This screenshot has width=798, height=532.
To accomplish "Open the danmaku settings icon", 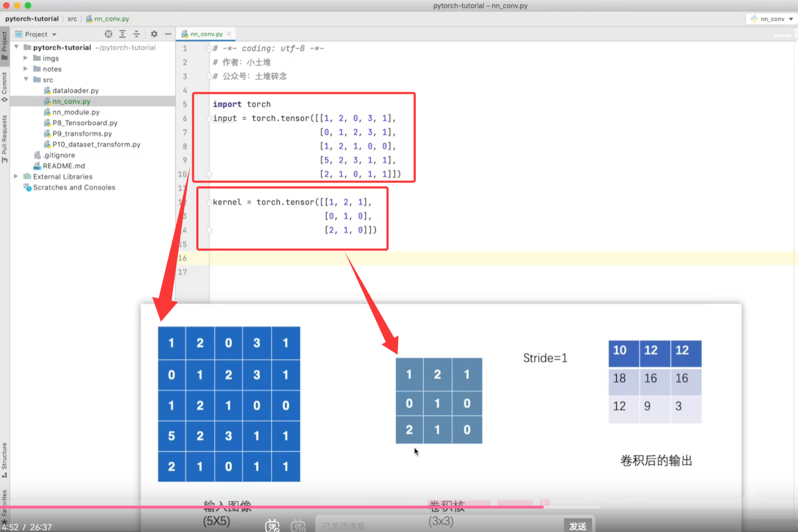I will point(299,526).
